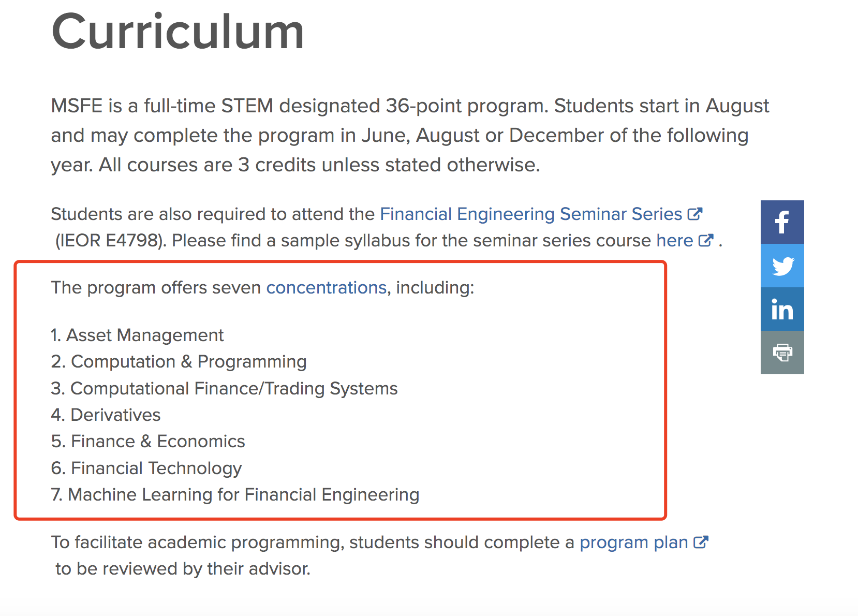
Task: Follow the concentrations link
Action: pos(327,287)
